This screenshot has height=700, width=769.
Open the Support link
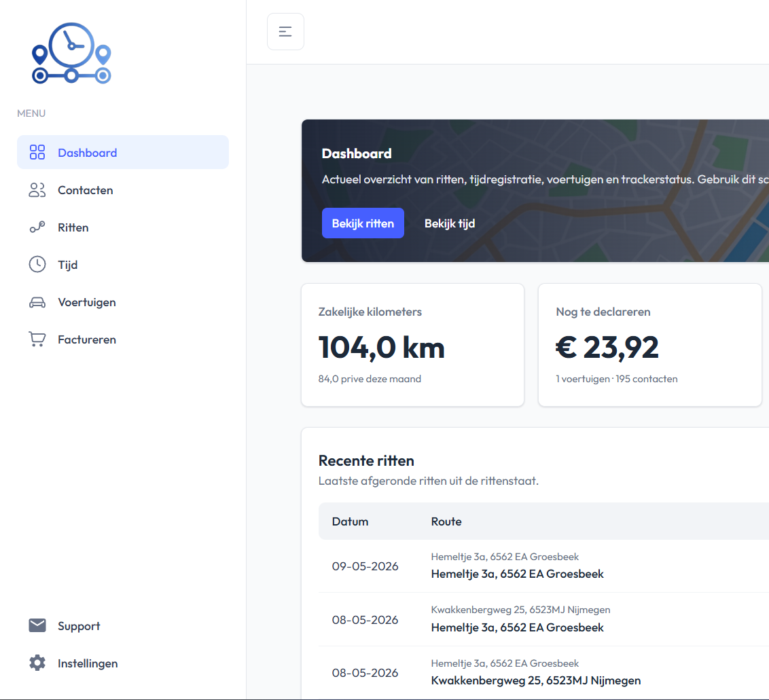click(122, 626)
